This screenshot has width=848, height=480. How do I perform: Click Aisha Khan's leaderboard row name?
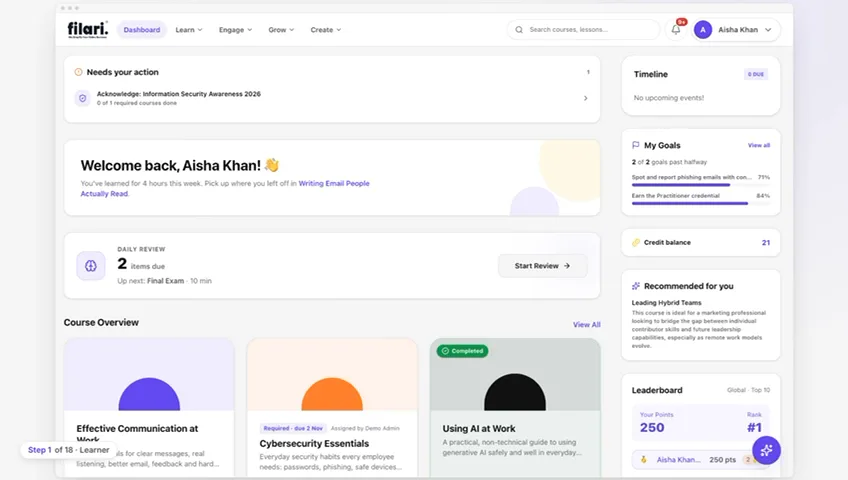click(678, 459)
